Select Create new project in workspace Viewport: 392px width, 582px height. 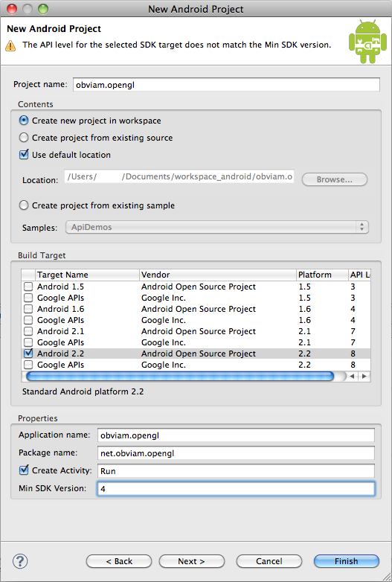pyautogui.click(x=24, y=121)
